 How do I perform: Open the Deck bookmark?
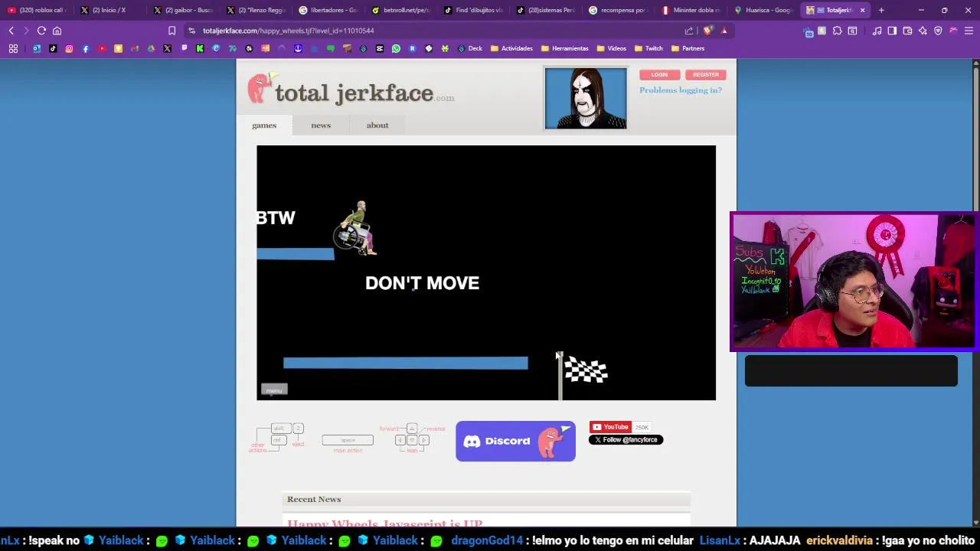click(470, 48)
